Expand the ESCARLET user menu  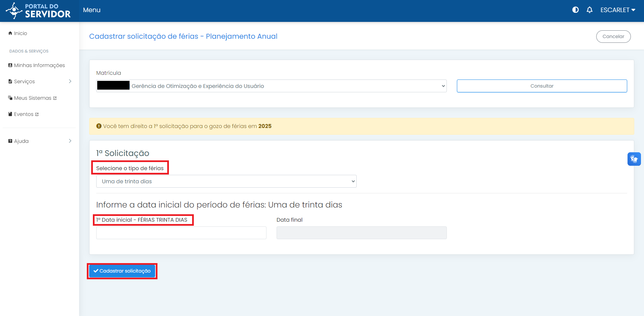618,10
